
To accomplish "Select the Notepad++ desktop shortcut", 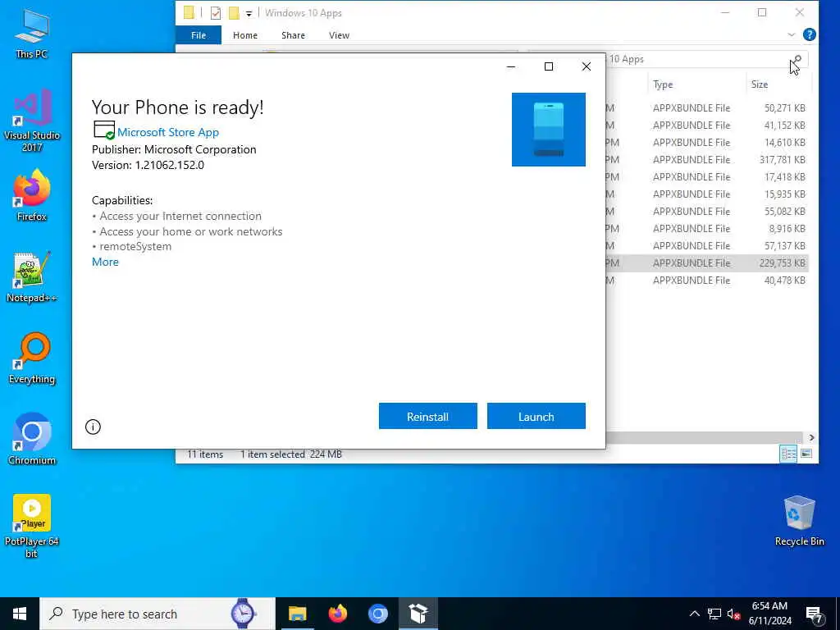I will click(32, 277).
